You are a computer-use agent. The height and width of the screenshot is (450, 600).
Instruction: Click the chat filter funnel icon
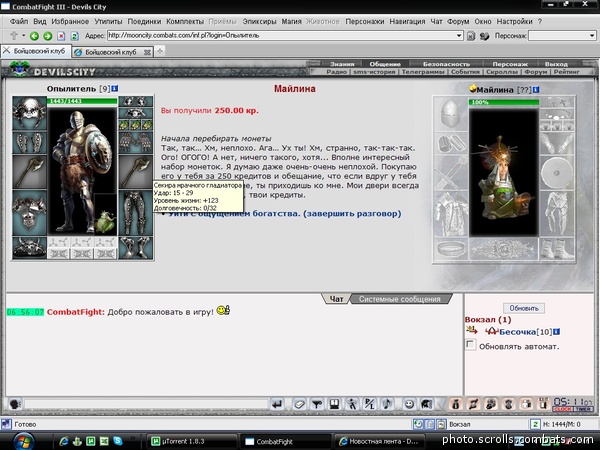click(316, 404)
